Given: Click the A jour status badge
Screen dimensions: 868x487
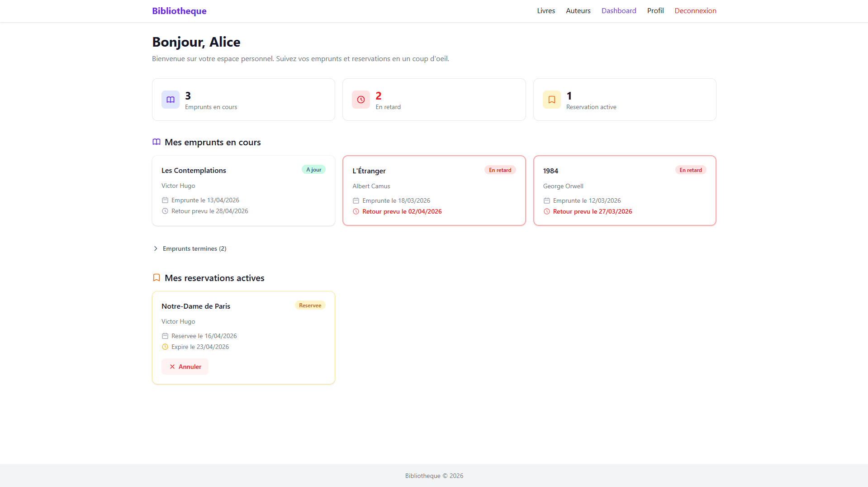Looking at the screenshot, I should point(313,169).
